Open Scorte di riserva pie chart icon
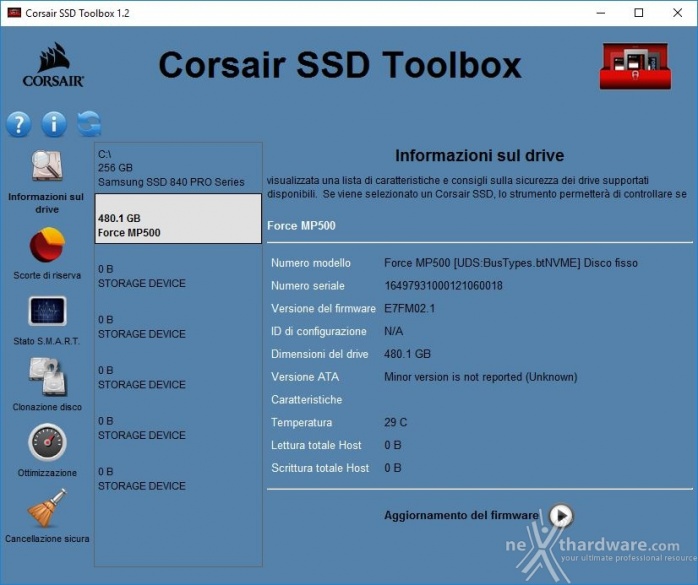This screenshot has height=585, width=698. pos(47,244)
